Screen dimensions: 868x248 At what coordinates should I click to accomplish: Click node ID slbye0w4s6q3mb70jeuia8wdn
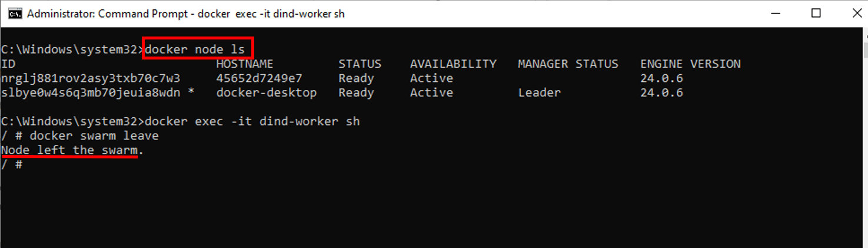91,92
